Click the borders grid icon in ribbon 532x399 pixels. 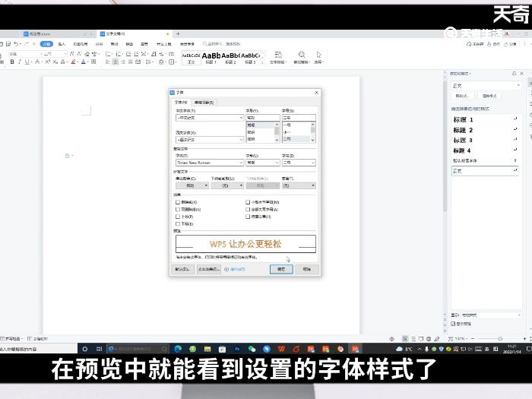point(172,62)
